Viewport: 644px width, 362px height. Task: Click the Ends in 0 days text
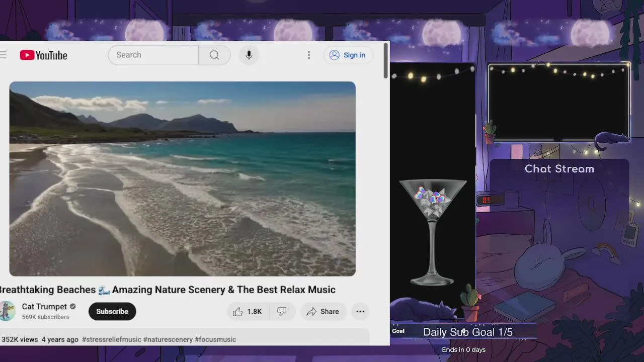pos(464,349)
